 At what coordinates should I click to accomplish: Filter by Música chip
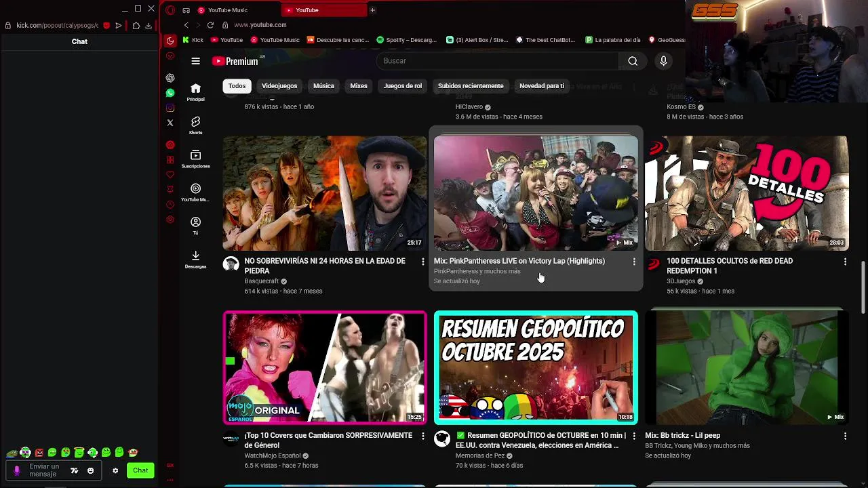pos(323,86)
